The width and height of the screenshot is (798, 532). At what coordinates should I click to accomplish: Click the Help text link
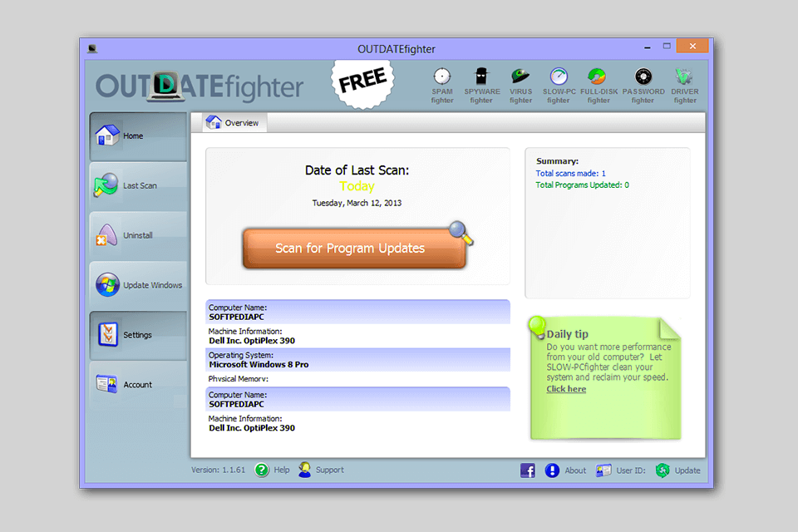pyautogui.click(x=282, y=470)
